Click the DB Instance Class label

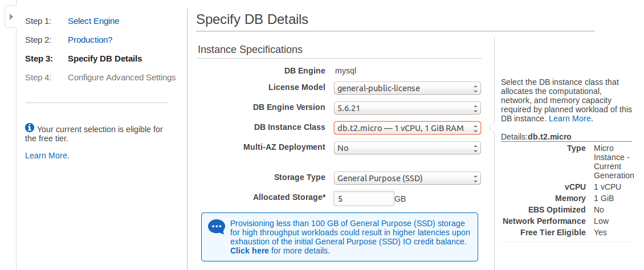pos(289,127)
